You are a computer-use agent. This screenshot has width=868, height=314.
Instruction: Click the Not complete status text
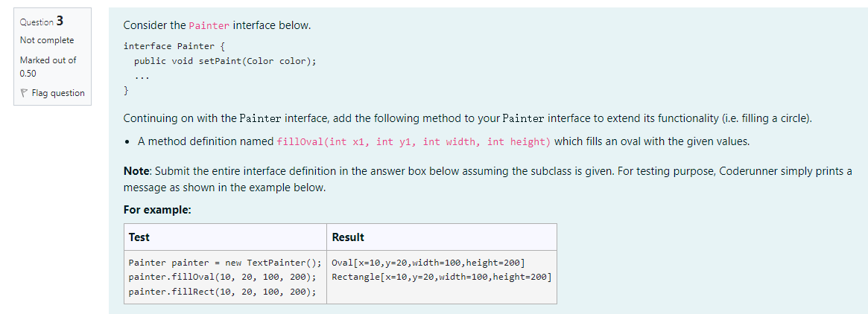(47, 40)
